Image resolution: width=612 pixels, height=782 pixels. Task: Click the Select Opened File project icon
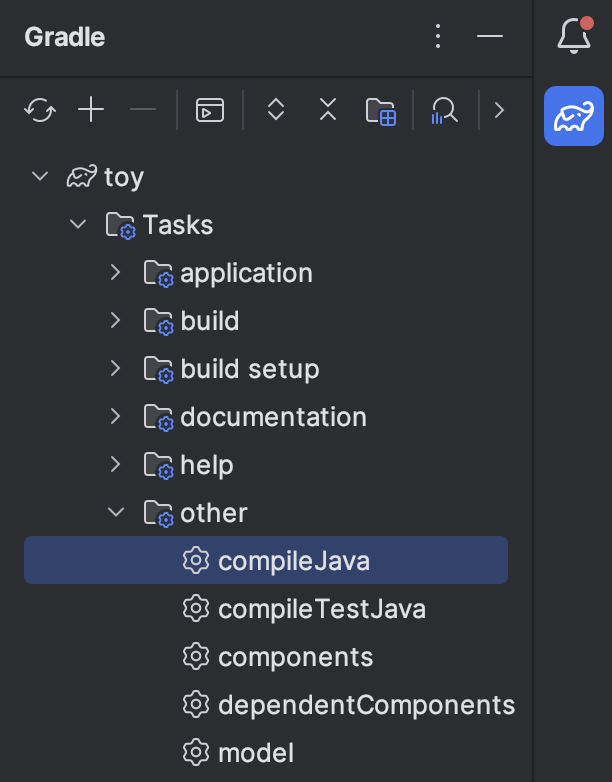[x=381, y=110]
